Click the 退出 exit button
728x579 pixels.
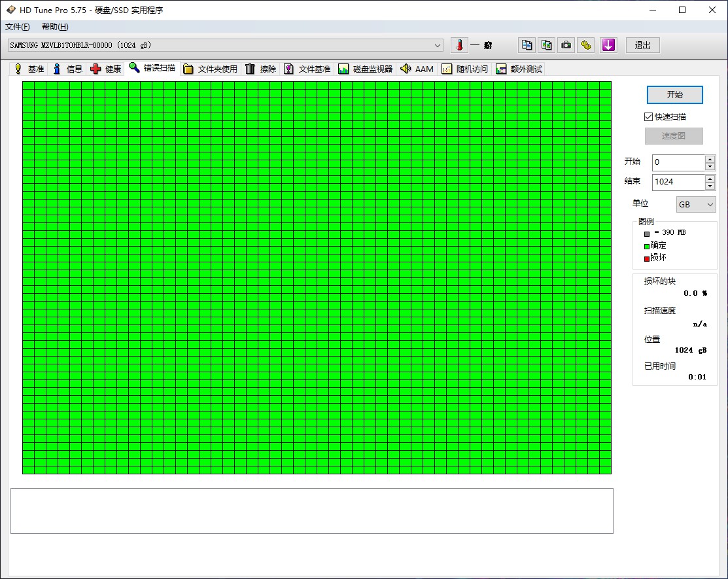(642, 45)
